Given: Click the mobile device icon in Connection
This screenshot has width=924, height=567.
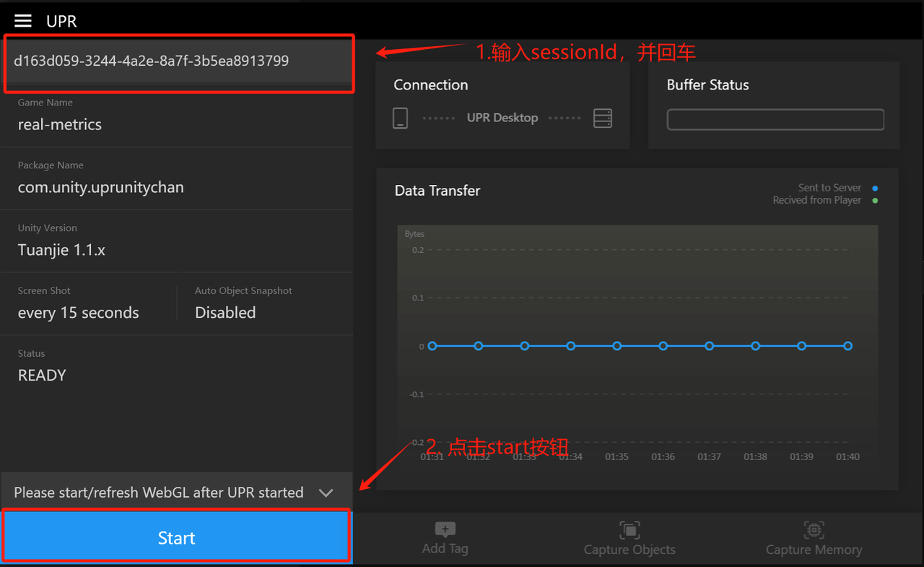Looking at the screenshot, I should point(400,118).
